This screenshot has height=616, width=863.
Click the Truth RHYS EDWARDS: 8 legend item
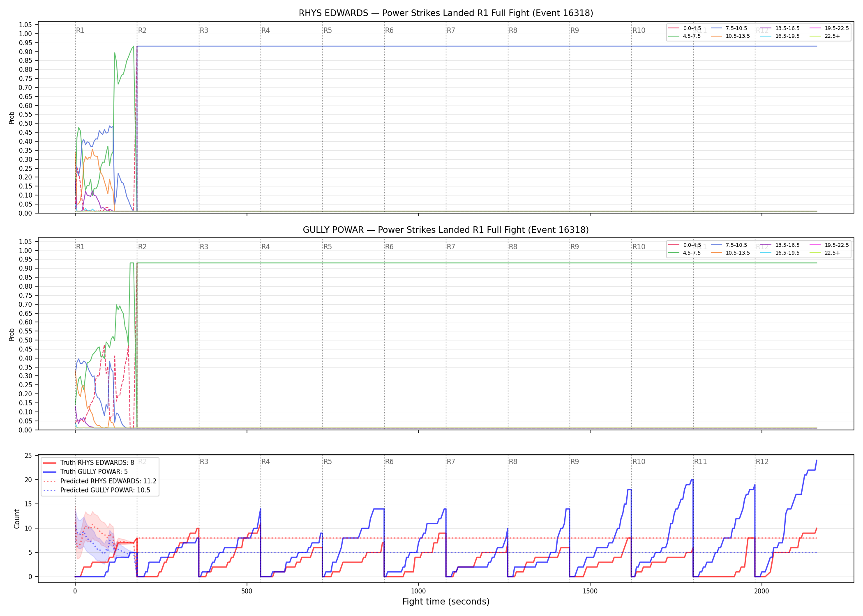tap(89, 463)
